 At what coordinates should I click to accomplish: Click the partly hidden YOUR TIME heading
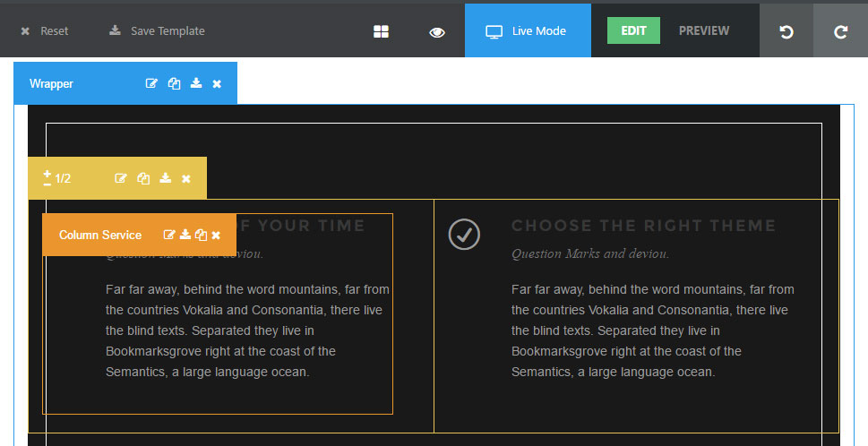point(301,225)
